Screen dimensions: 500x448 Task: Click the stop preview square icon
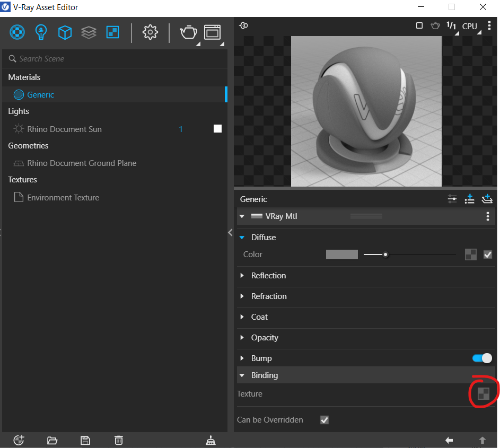pos(419,25)
